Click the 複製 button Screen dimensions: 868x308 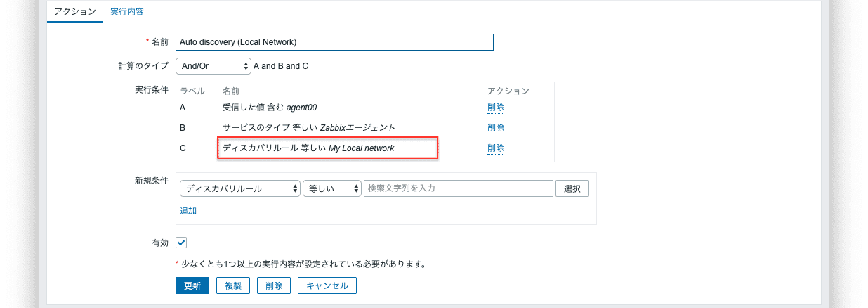pyautogui.click(x=233, y=285)
